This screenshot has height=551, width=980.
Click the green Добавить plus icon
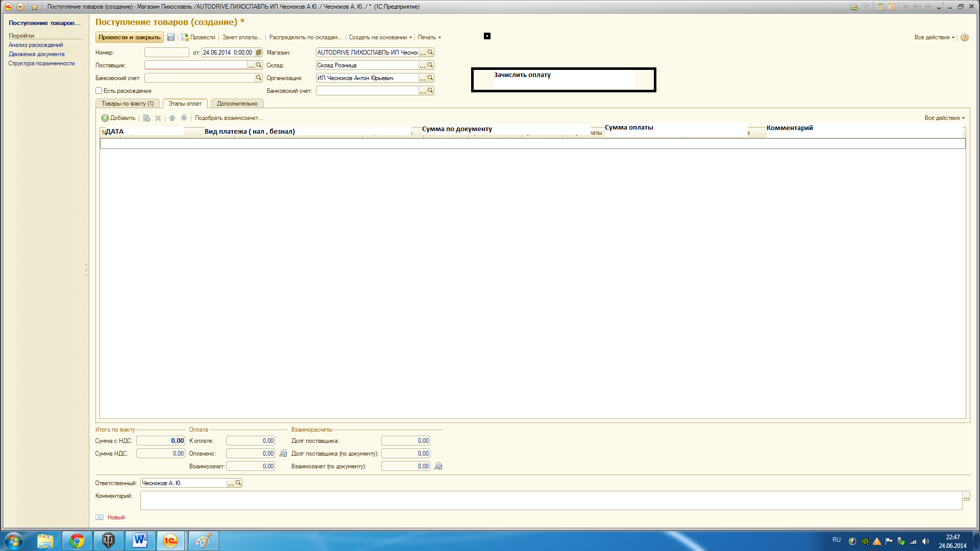point(105,118)
